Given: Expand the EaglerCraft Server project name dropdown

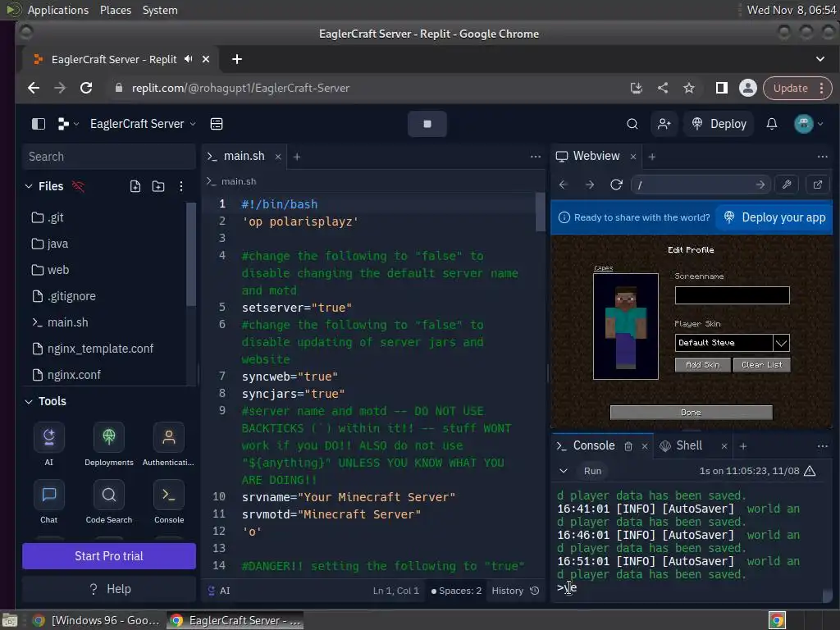Looking at the screenshot, I should pos(143,124).
